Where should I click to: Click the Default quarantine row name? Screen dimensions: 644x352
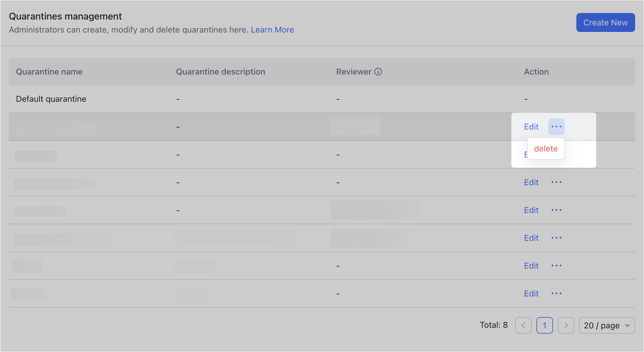[51, 99]
